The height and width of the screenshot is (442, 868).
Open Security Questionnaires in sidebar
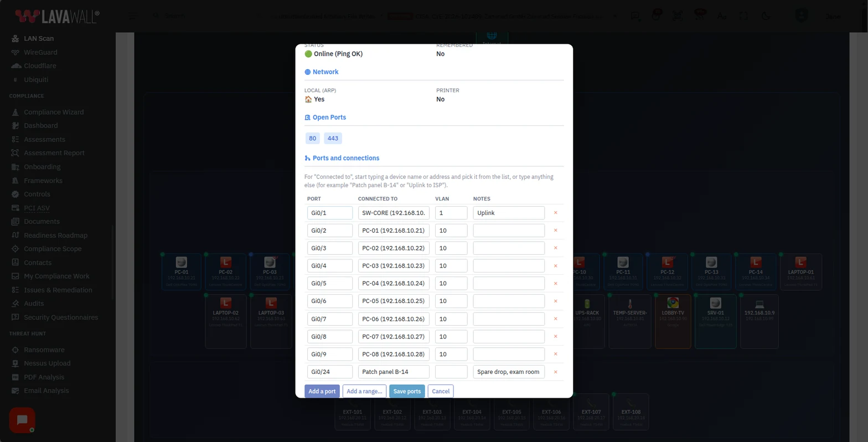point(61,317)
